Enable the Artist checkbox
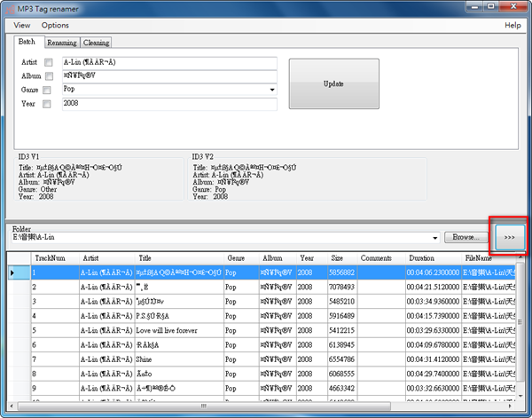The image size is (532, 418). click(x=49, y=63)
